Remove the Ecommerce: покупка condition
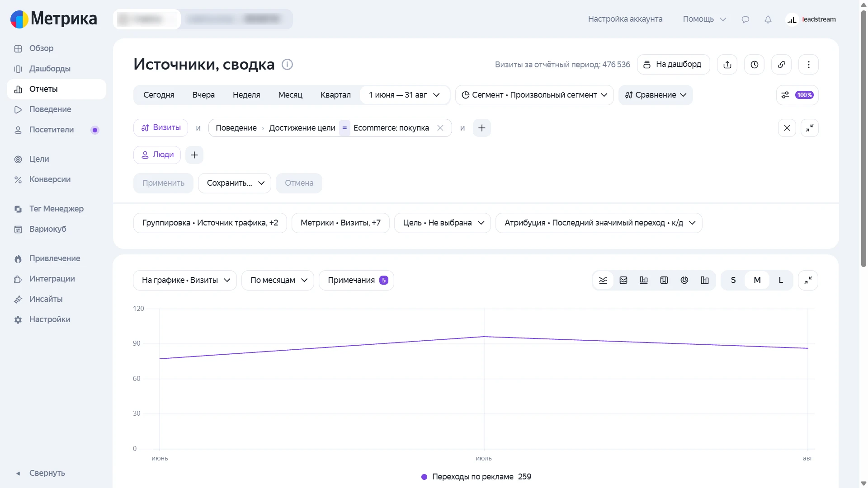The width and height of the screenshot is (868, 488). coord(440,128)
